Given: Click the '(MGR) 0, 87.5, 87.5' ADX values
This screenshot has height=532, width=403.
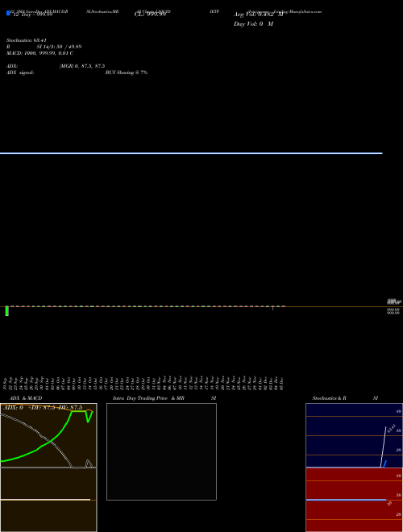Looking at the screenshot, I should pos(82,66).
